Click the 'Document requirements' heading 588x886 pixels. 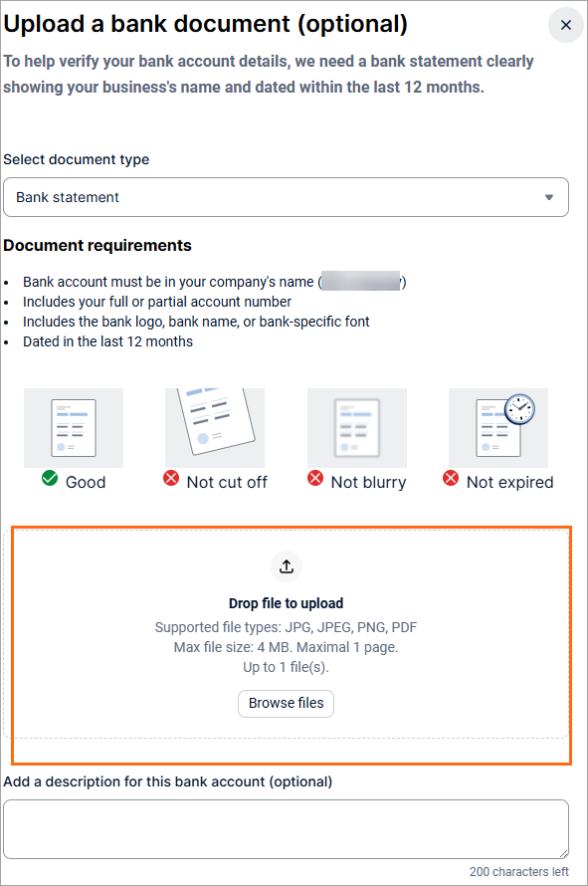[x=98, y=245]
